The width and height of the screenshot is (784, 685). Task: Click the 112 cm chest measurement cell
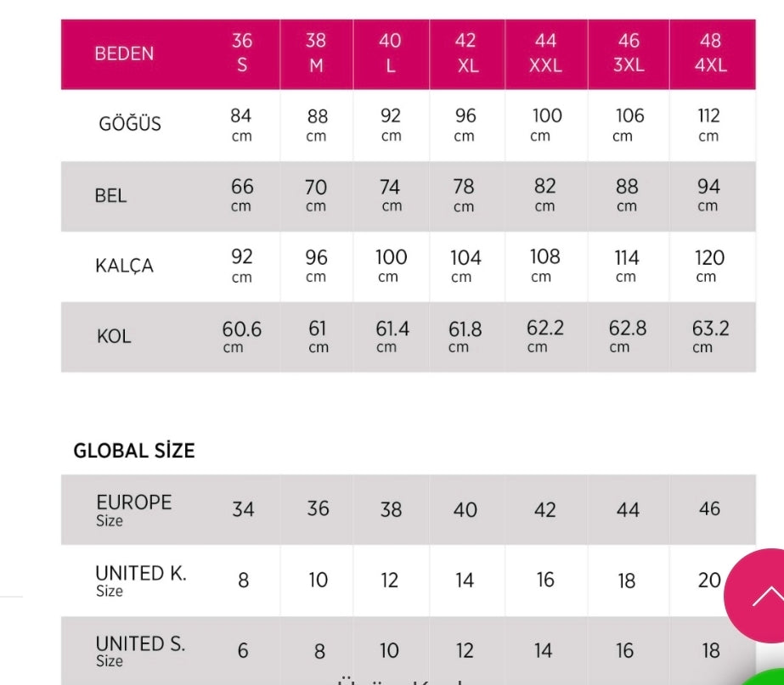click(708, 124)
